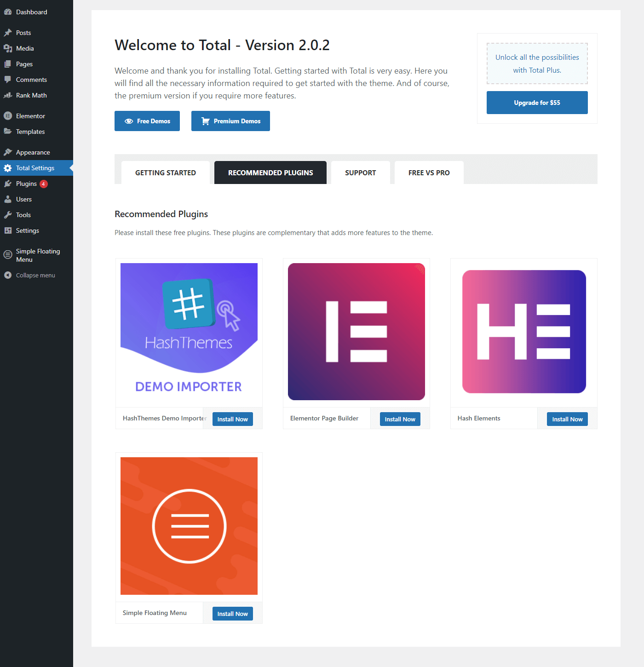Click the Posts pushpin icon
This screenshot has width=644, height=667.
coord(8,33)
